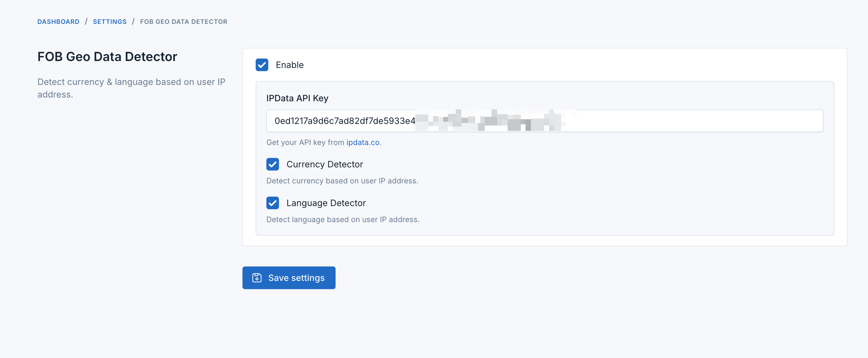Click 'Detect language based on user IP' hint
Screen dimensions: 868x358
343,220
